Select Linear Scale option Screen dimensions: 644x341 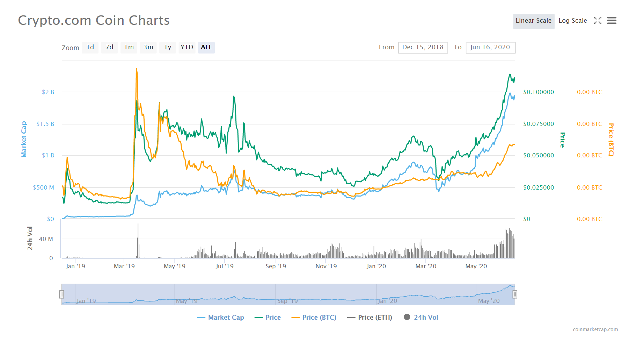click(534, 21)
